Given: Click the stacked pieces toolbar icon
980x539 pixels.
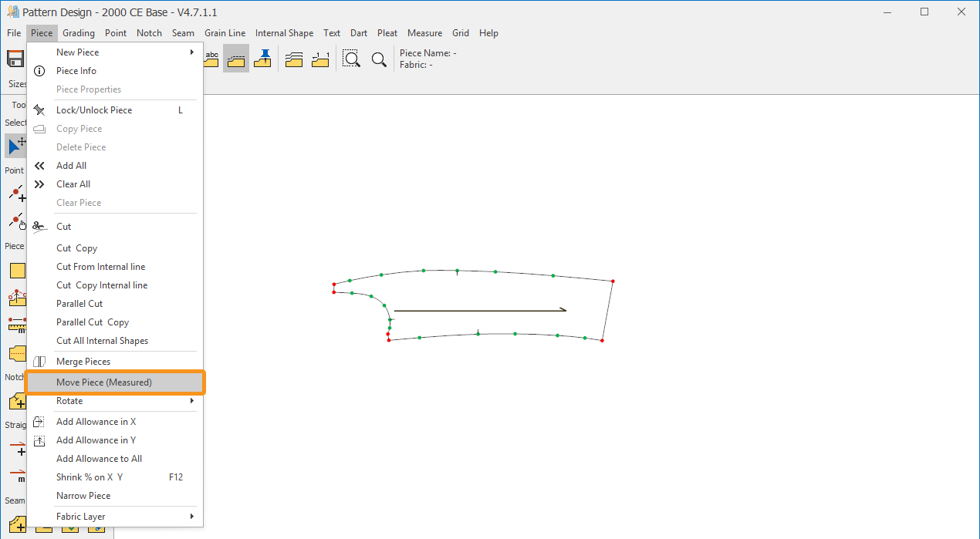Looking at the screenshot, I should click(293, 59).
